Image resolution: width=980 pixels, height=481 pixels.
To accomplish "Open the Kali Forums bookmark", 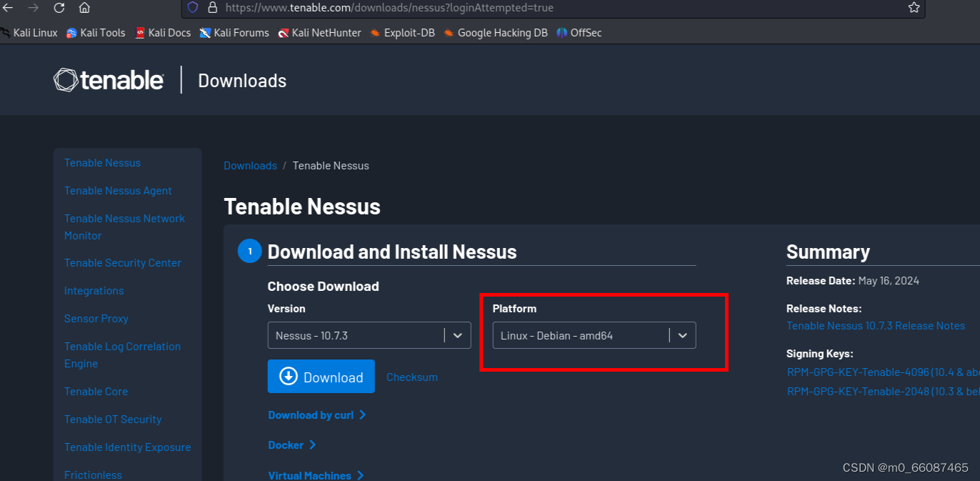I will point(234,32).
